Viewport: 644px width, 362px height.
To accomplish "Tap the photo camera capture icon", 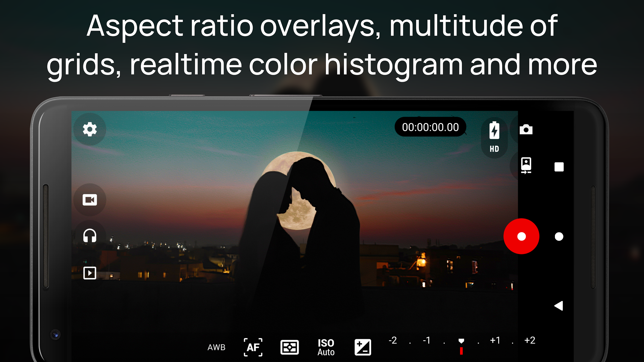I will click(x=526, y=129).
